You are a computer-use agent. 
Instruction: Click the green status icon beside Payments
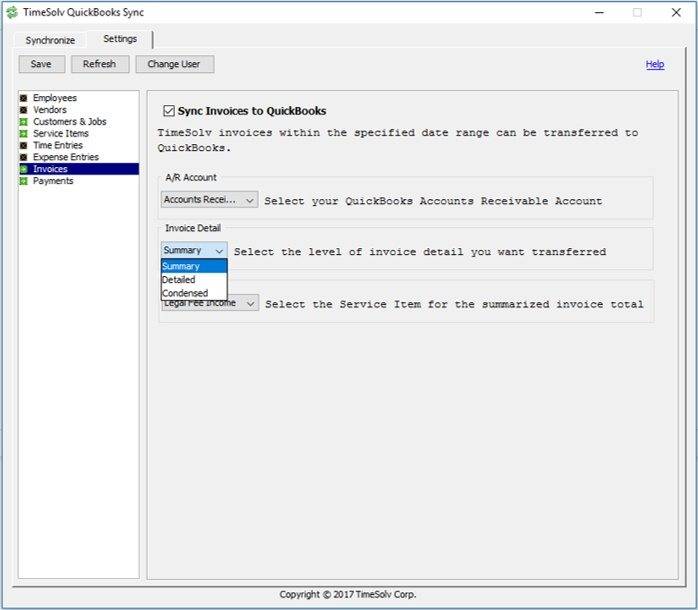tap(24, 181)
